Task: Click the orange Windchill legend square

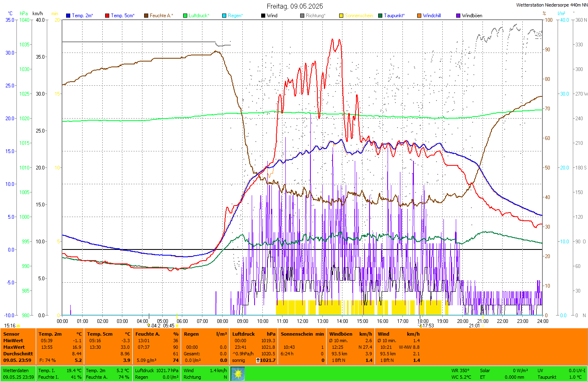Action: point(419,16)
